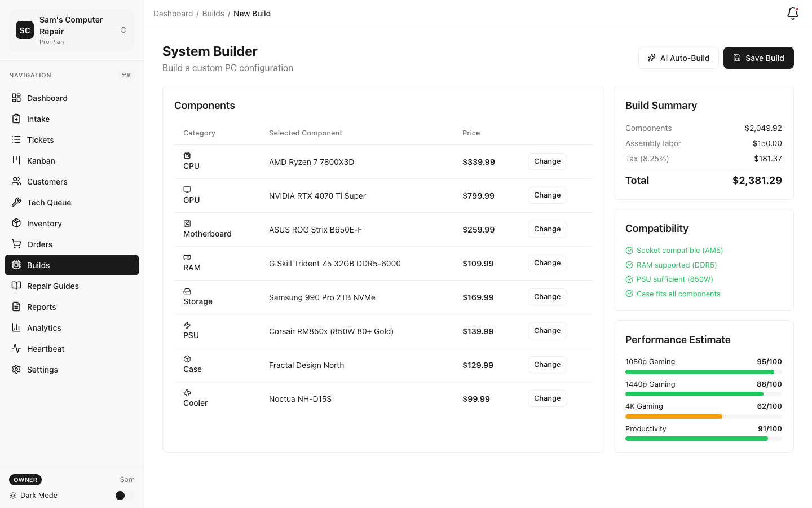
Task: Expand the navigation shortcut ⌘K control
Action: click(126, 75)
